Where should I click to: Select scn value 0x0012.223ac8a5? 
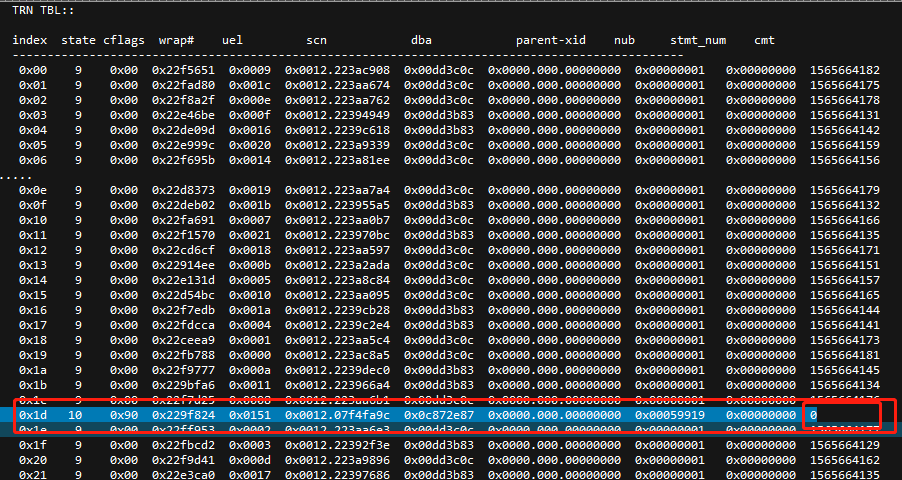[337, 355]
